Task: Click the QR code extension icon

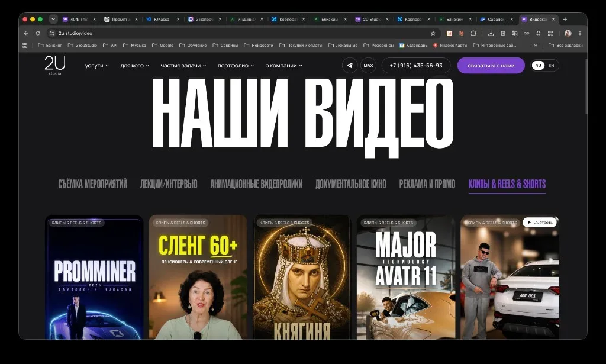Action: click(x=550, y=33)
